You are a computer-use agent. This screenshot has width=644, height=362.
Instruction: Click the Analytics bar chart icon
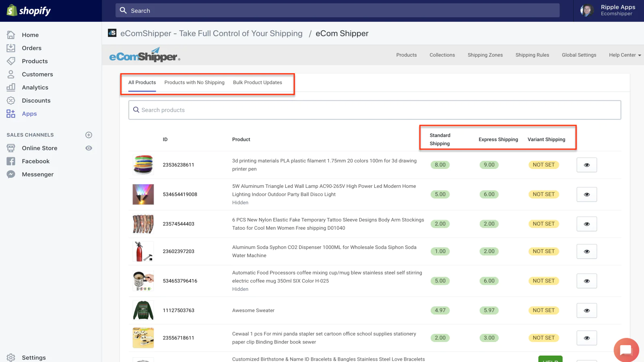coord(11,87)
